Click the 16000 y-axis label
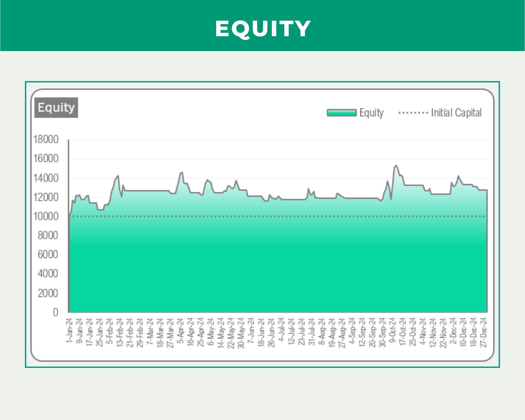525x420 pixels. [46, 159]
